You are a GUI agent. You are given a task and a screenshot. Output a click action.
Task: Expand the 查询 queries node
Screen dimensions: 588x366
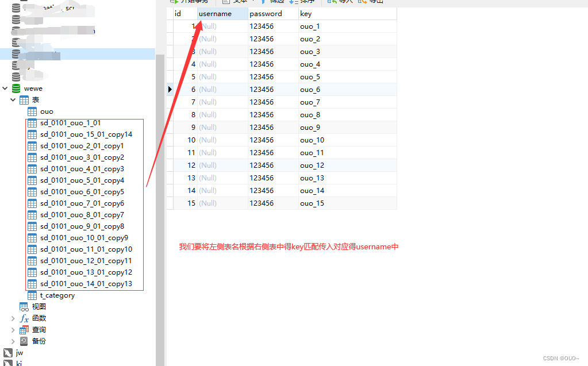(x=13, y=330)
